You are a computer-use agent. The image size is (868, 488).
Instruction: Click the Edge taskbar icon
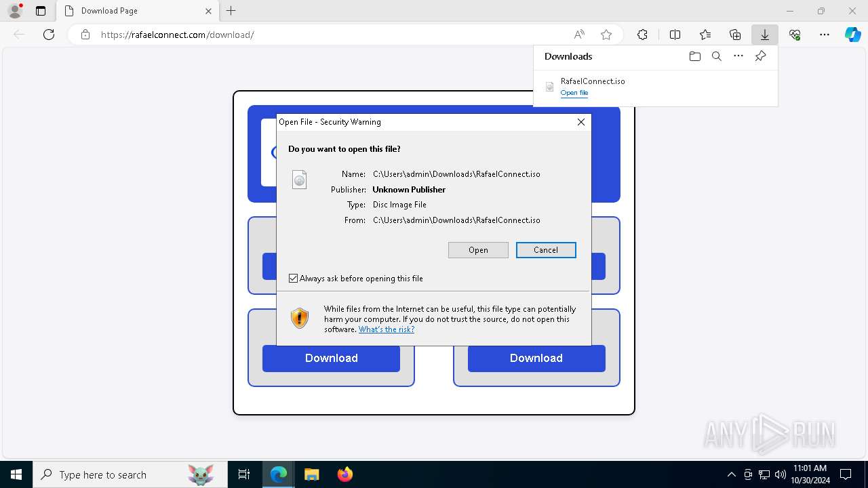click(x=279, y=474)
